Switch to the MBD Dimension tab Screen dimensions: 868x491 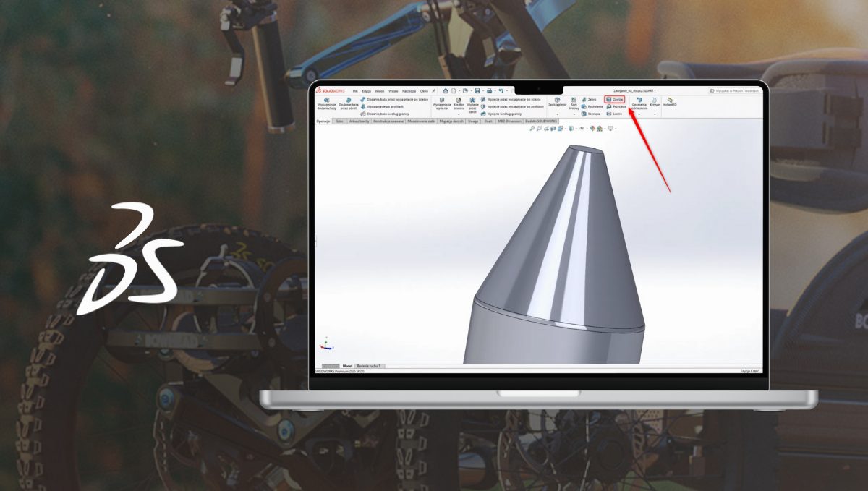[510, 121]
